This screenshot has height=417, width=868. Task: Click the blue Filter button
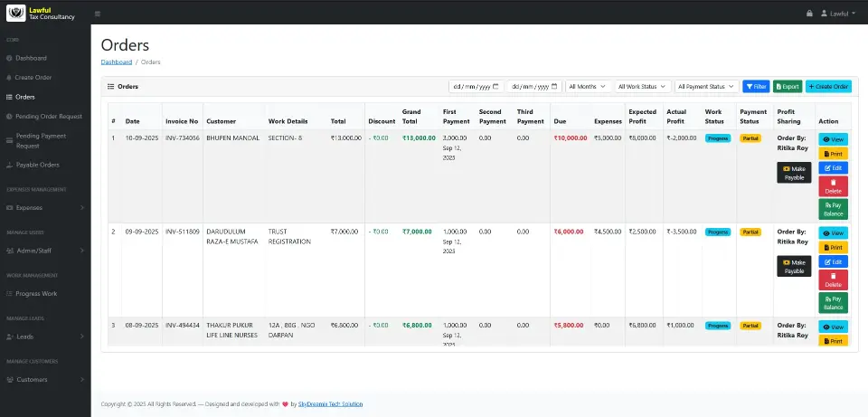[x=756, y=87]
